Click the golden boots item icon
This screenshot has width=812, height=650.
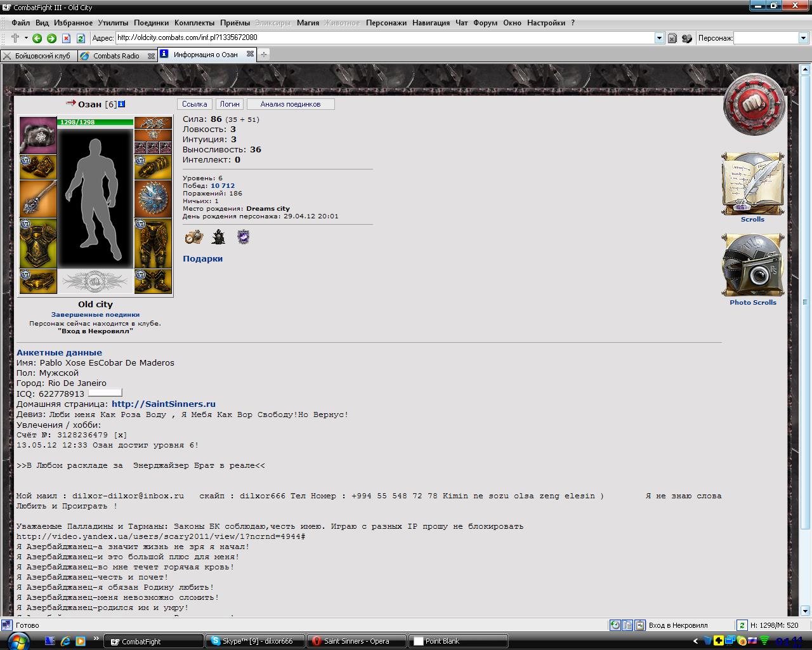(x=153, y=281)
